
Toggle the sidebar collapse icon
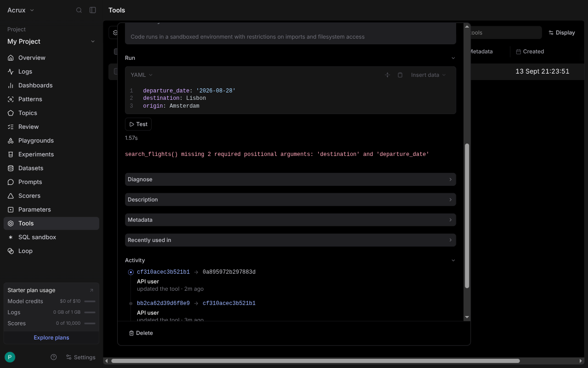point(93,10)
